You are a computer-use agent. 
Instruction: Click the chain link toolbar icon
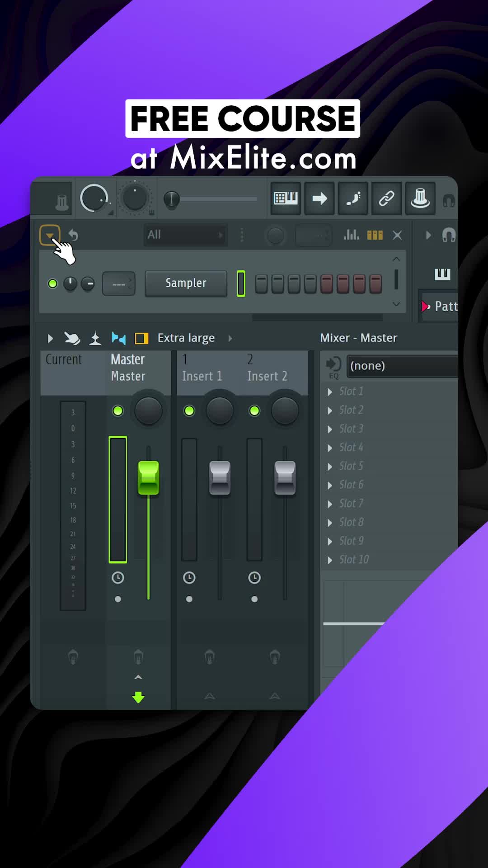(x=386, y=198)
